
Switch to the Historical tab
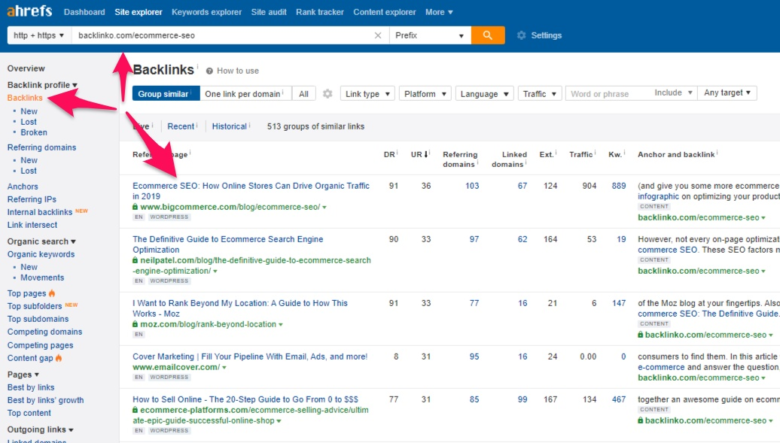click(229, 126)
